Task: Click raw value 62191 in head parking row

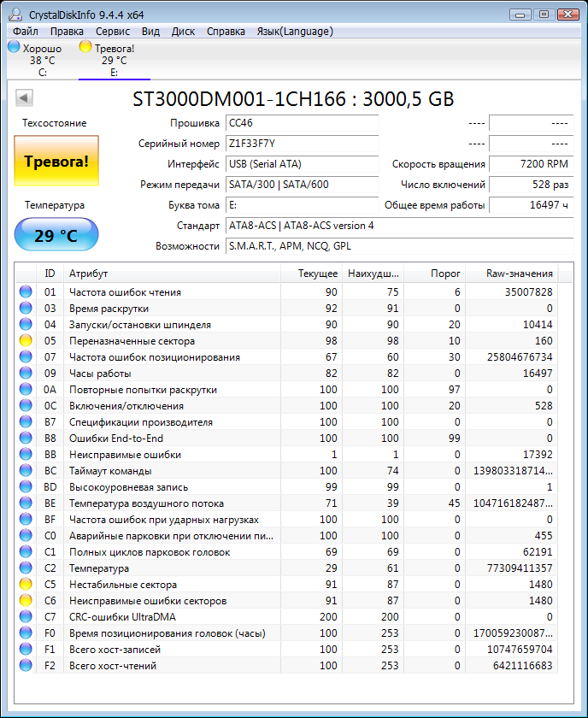Action: click(x=538, y=552)
